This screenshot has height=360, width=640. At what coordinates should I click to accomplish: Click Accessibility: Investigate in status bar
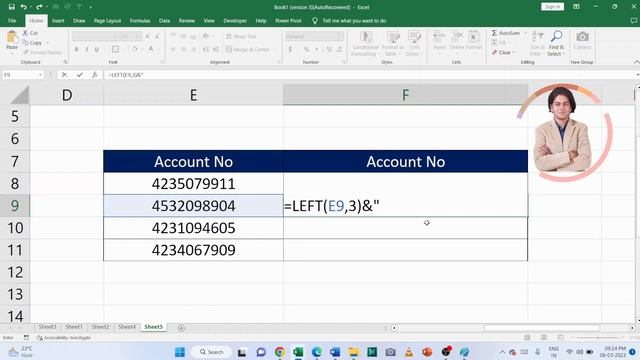(x=63, y=338)
